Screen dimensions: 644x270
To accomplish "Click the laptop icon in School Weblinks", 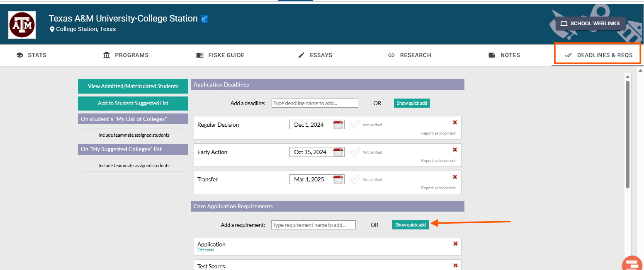I will point(564,24).
